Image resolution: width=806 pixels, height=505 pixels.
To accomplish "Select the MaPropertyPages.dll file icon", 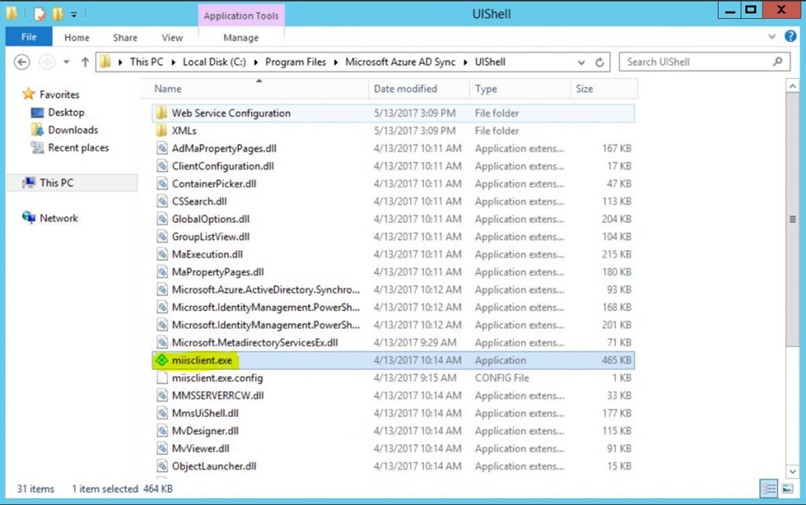I will 162,272.
